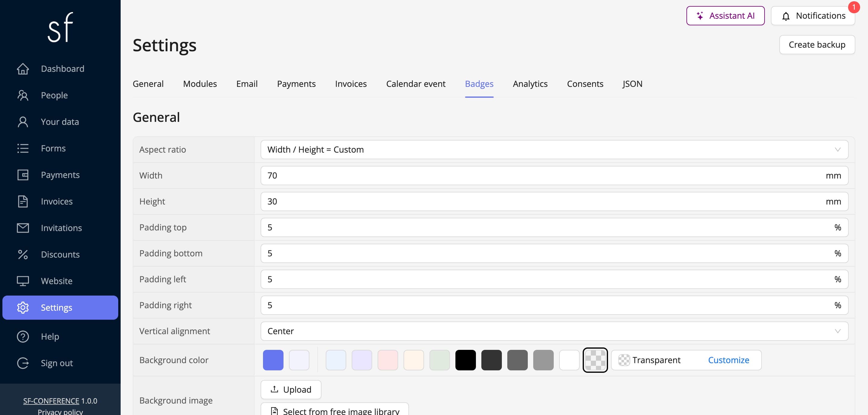Pick the dark charcoal background swatch
Image resolution: width=868 pixels, height=415 pixels.
click(x=491, y=360)
